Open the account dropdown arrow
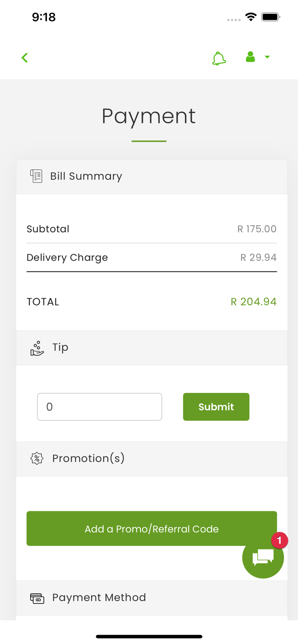The image size is (298, 644). (267, 57)
